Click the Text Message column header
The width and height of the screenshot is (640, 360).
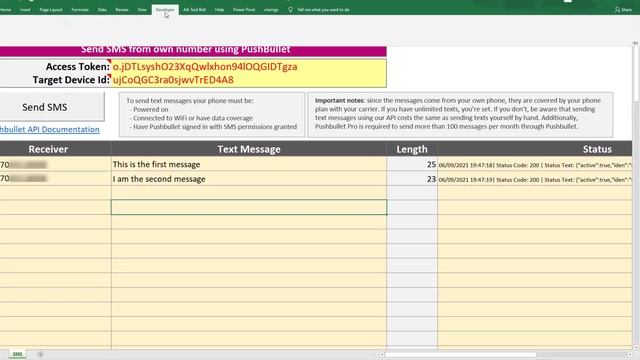point(249,149)
